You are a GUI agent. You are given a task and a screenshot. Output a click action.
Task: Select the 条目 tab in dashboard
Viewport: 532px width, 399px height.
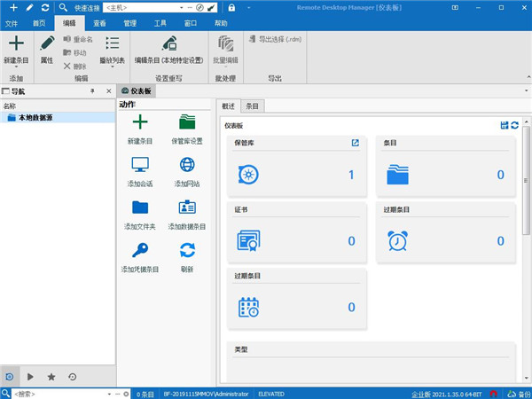tap(253, 106)
